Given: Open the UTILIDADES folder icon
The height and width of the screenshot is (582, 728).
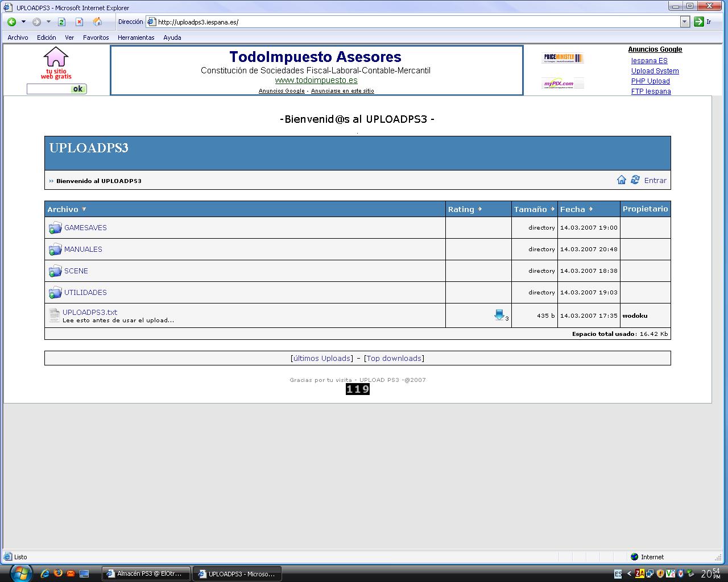Looking at the screenshot, I should [x=55, y=293].
